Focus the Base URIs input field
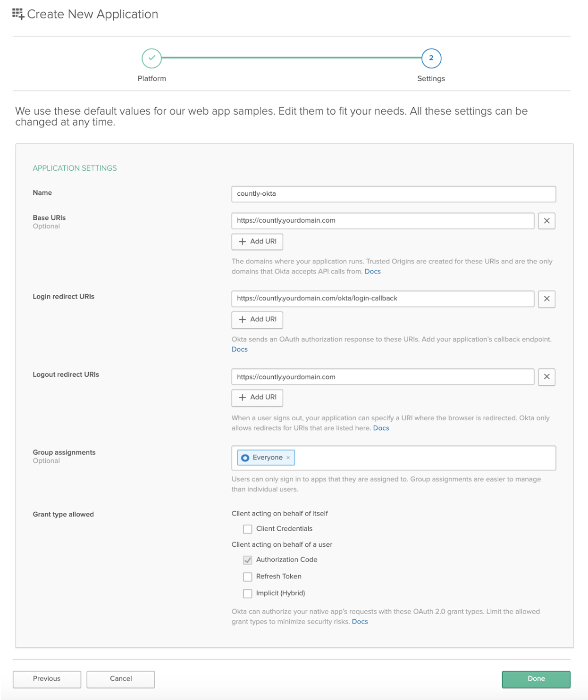The height and width of the screenshot is (700, 588). coord(383,221)
